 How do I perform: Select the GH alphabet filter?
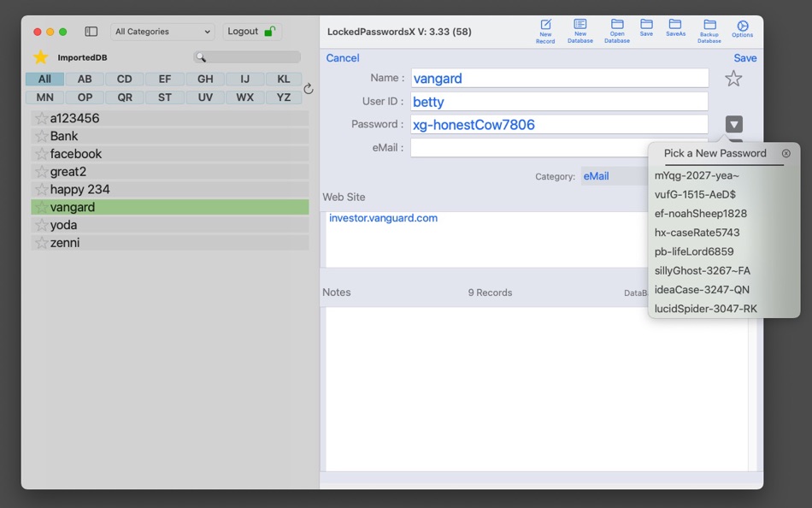pyautogui.click(x=205, y=80)
